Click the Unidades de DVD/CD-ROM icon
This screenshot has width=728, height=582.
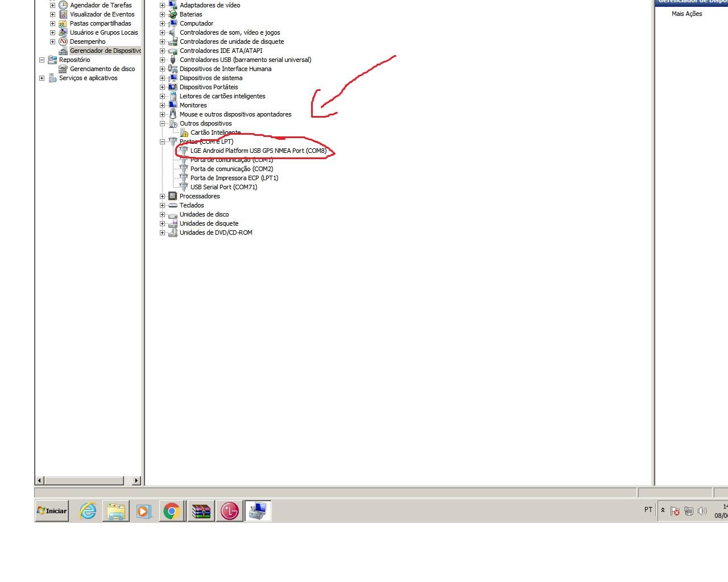pos(173,232)
